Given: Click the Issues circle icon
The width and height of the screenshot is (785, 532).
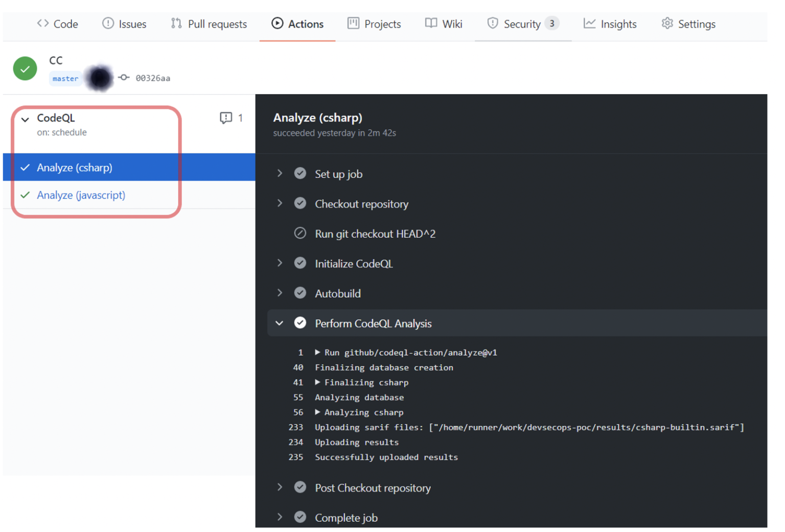Looking at the screenshot, I should coord(108,24).
